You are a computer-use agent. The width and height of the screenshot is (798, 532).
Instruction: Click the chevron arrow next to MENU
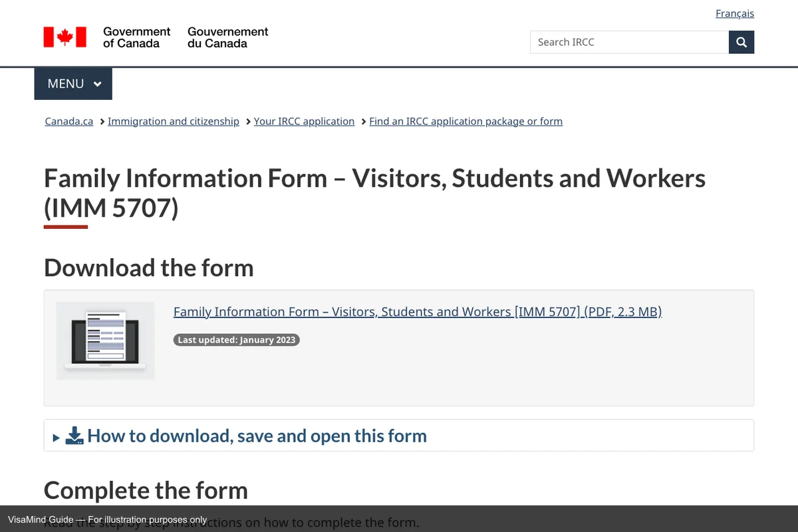coord(97,84)
